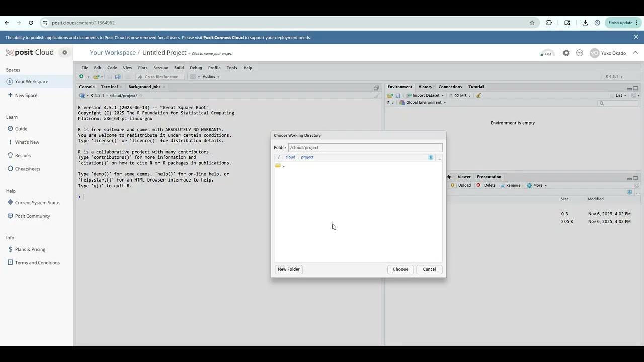Viewport: 644px width, 362px height.
Task: Switch to the Terminal tab
Action: coord(109,87)
